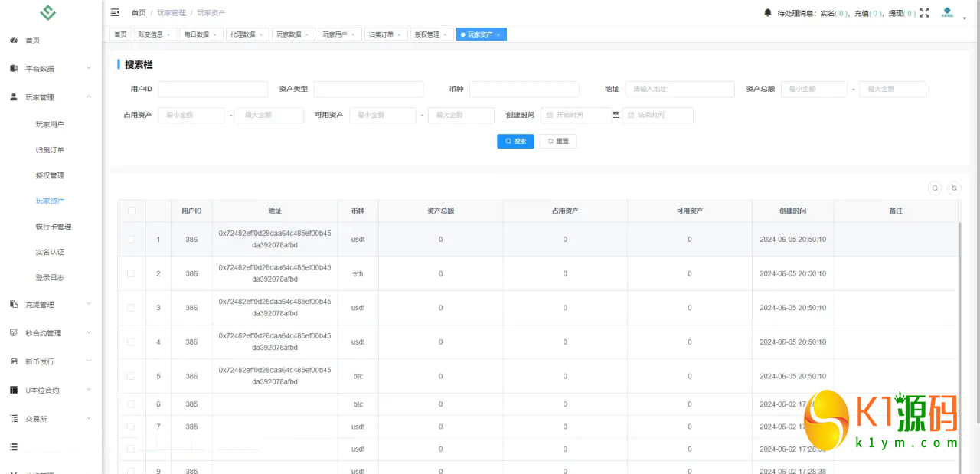The height and width of the screenshot is (474, 980).
Task: Click the blue 搜索 button
Action: point(515,142)
